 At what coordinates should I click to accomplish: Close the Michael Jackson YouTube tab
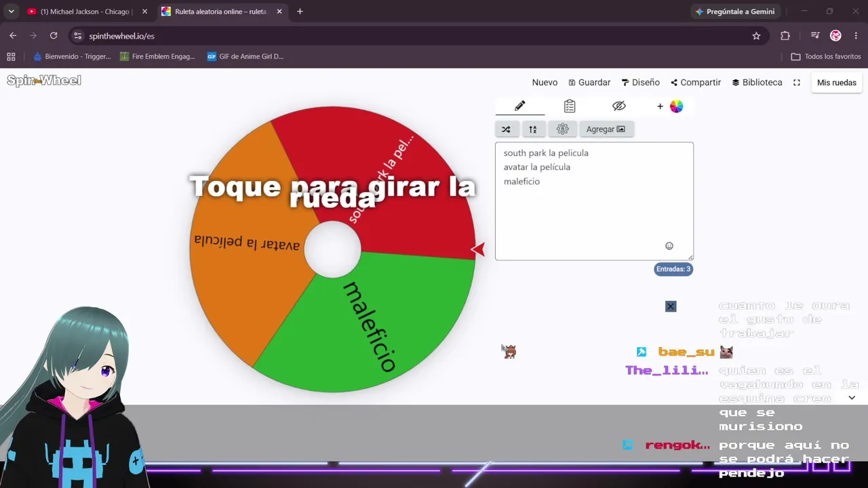(x=144, y=12)
